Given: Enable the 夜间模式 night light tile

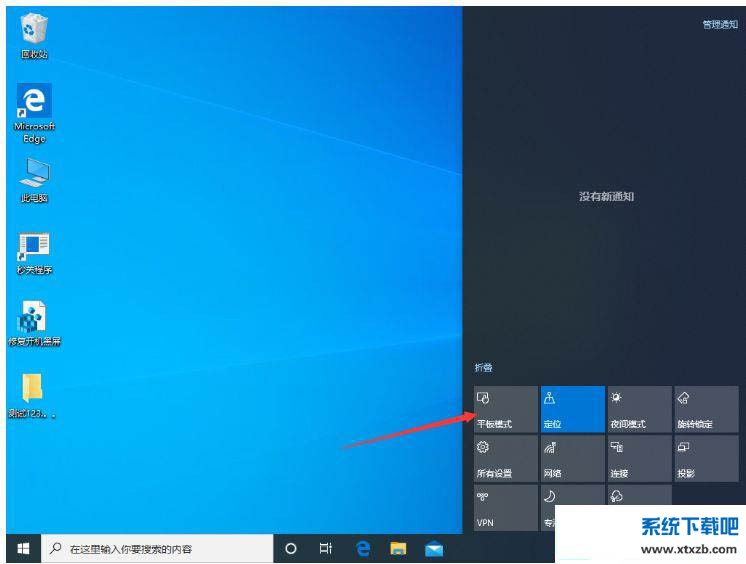Looking at the screenshot, I should coord(639,409).
